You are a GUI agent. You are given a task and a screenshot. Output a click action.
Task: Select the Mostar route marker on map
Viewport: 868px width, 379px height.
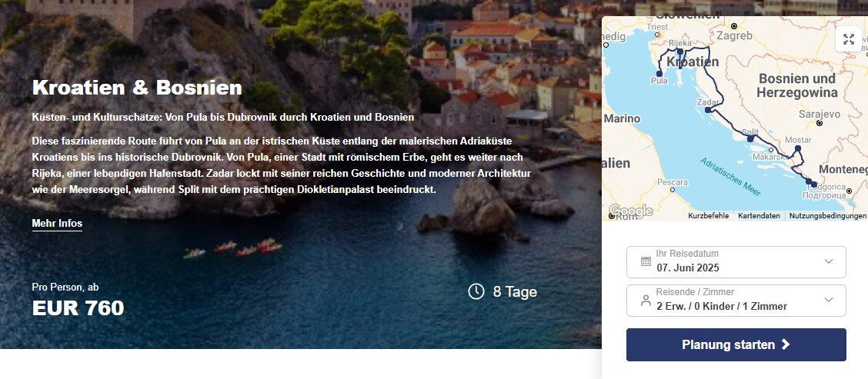[x=798, y=148]
